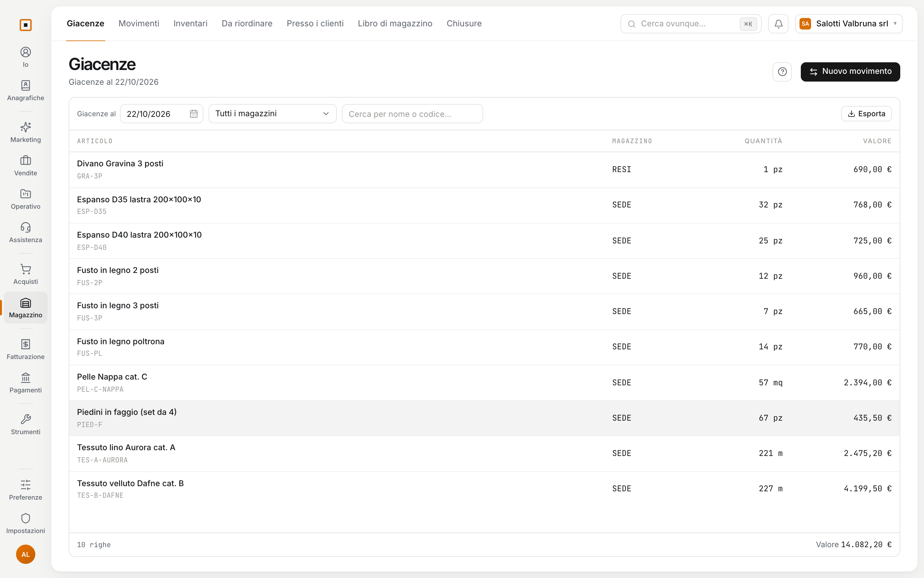Open Strumenti in the sidebar
The image size is (924, 578).
click(26, 424)
